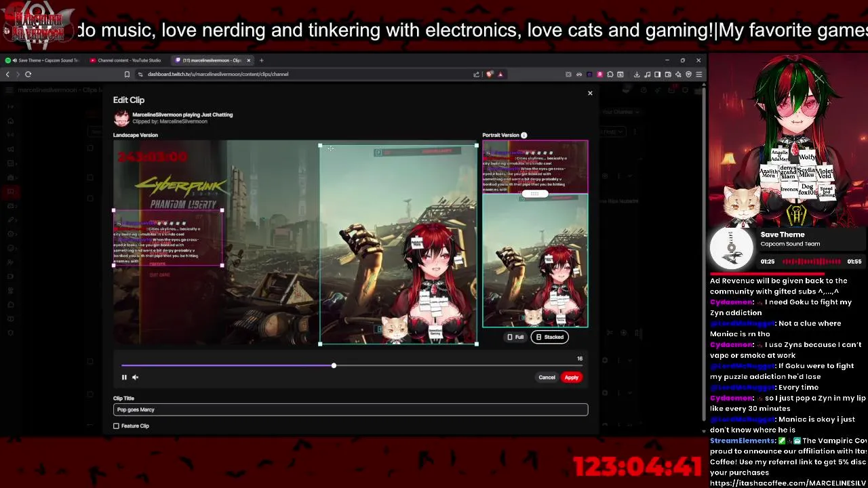The width and height of the screenshot is (868, 488).
Task: Close the Edit Clip dialog
Action: (x=590, y=93)
